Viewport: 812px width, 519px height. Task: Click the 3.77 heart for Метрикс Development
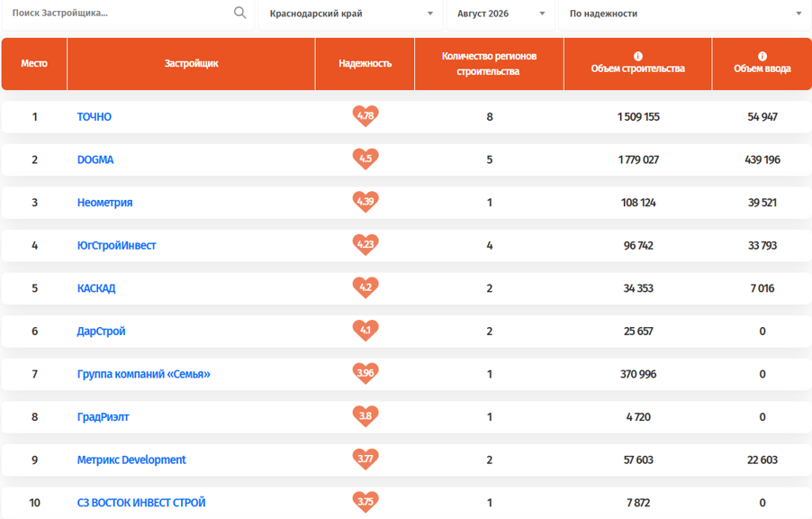[365, 460]
